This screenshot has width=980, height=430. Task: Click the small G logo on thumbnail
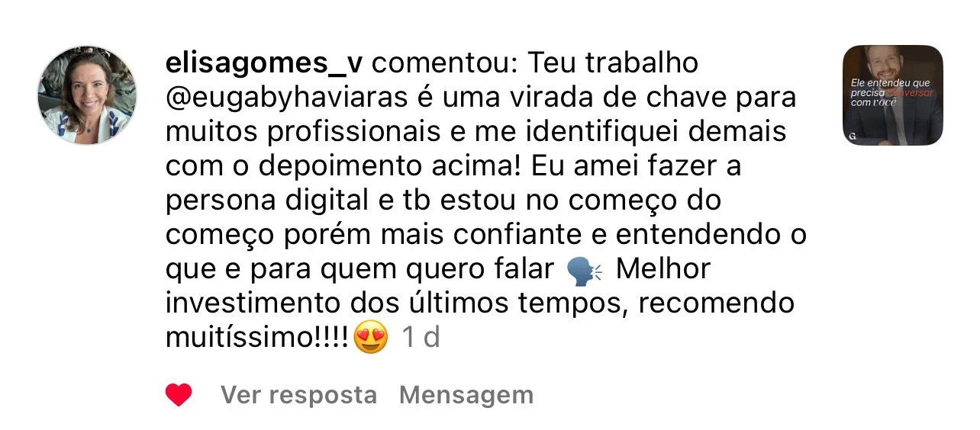pos(851,136)
